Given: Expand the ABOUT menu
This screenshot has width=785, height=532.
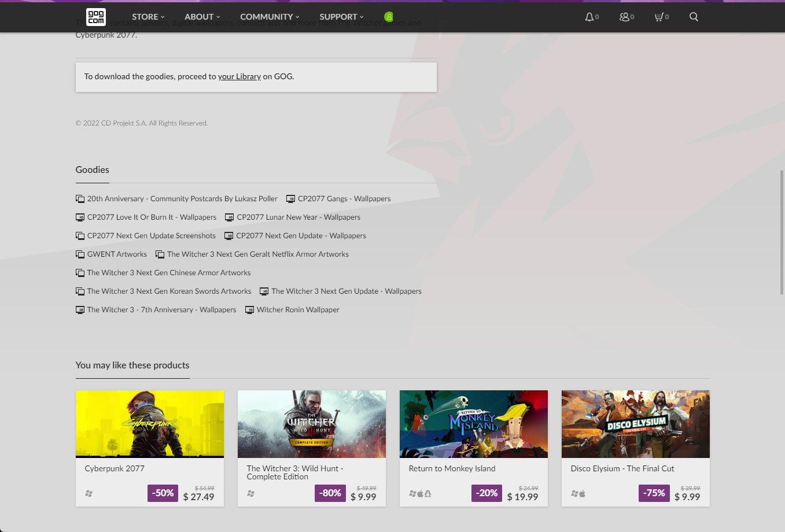Looking at the screenshot, I should coord(202,17).
